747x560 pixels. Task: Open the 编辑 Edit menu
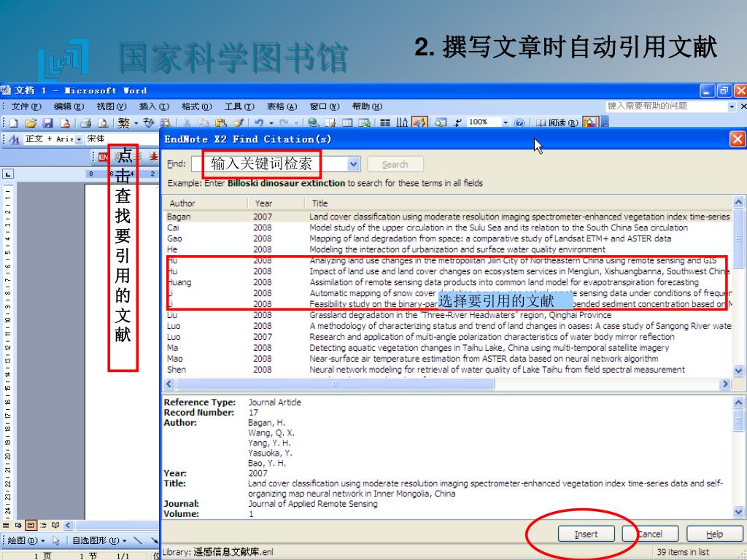pos(69,106)
